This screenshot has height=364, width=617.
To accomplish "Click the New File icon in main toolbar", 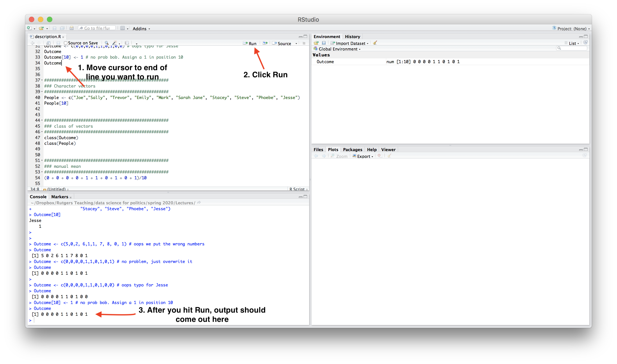I will point(29,28).
